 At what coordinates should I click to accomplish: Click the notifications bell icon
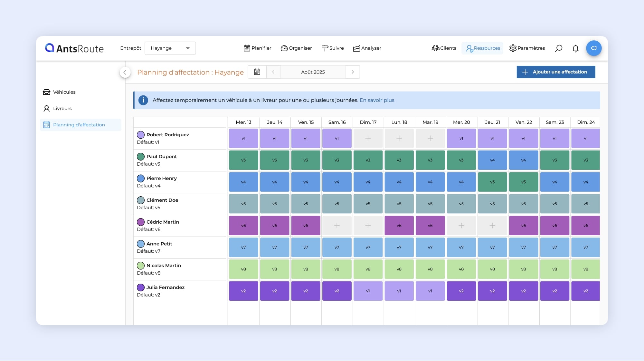(575, 48)
